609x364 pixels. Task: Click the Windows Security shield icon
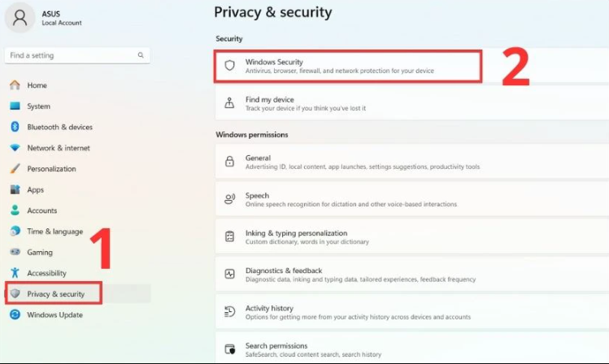pos(229,66)
